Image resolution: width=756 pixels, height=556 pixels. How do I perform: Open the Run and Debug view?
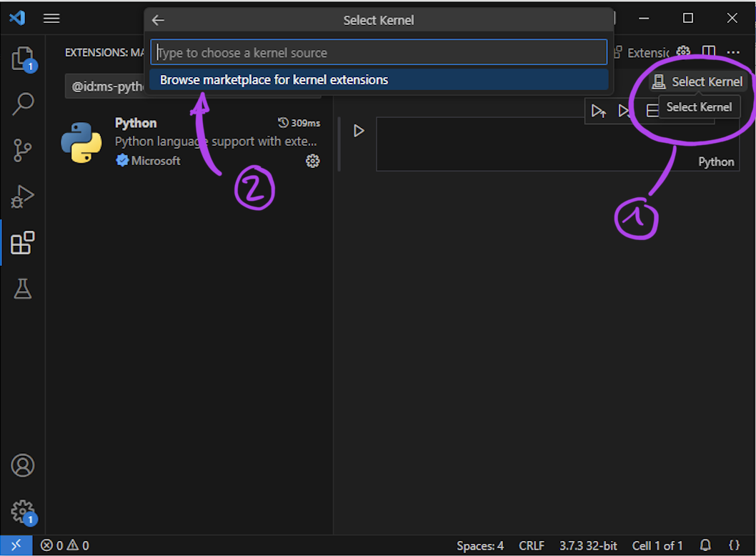pos(23,196)
